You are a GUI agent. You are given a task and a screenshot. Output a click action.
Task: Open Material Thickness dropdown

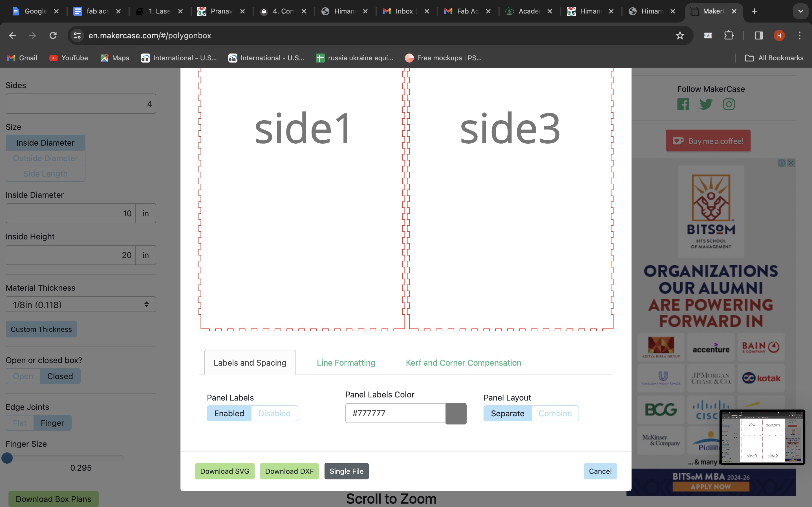click(81, 304)
